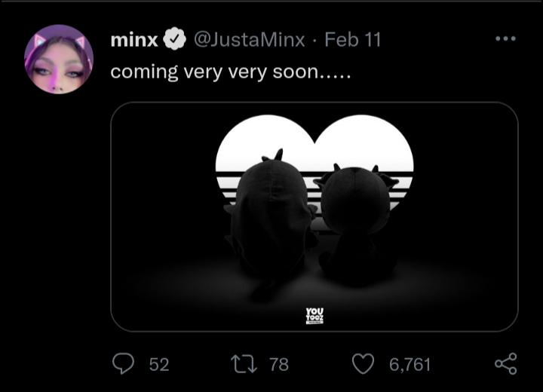The height and width of the screenshot is (392, 543).
Task: Open the reply speech bubble icon
Action: tap(122, 364)
